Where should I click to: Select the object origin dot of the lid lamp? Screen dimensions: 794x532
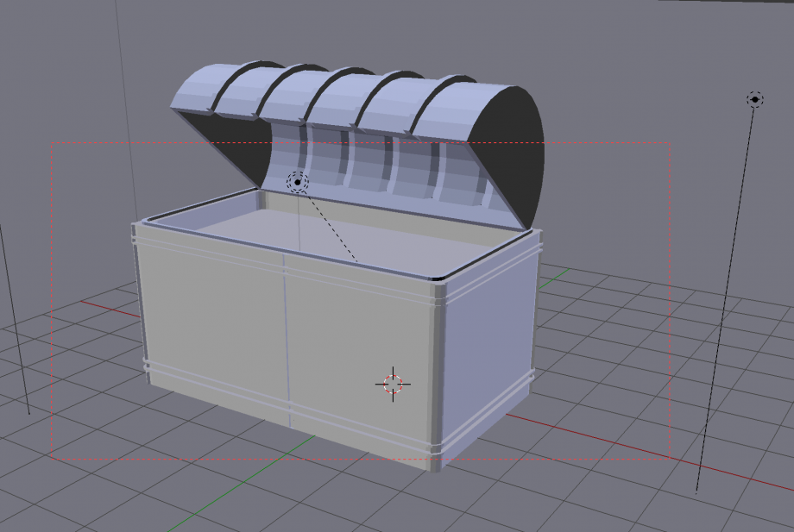(297, 183)
